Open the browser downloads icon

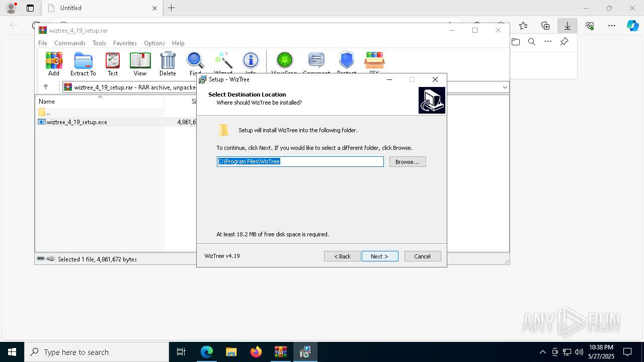(x=568, y=26)
